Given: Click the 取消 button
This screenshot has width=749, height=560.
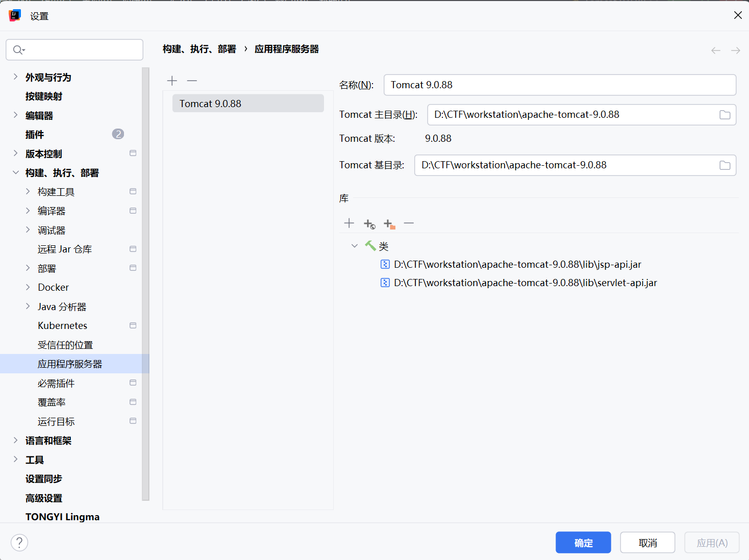Looking at the screenshot, I should tap(647, 543).
